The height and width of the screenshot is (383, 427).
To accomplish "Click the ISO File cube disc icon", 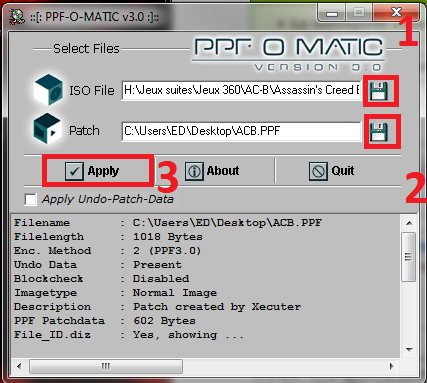I will point(49,90).
